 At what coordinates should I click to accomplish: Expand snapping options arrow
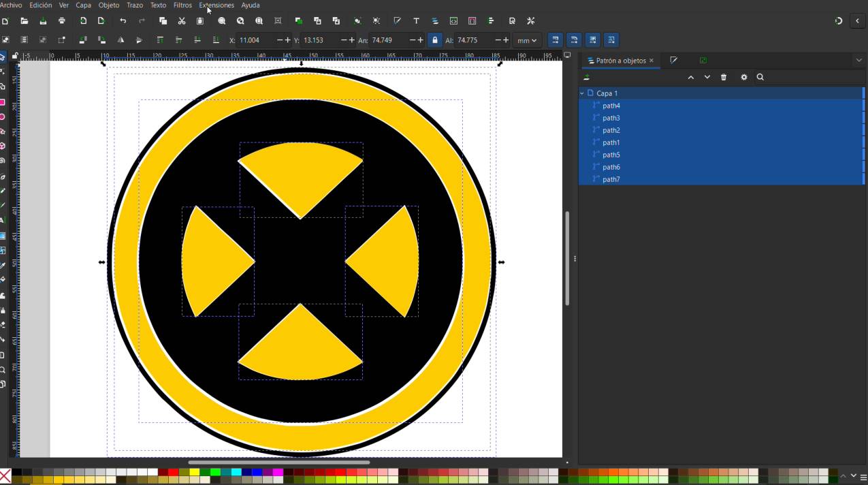(x=857, y=21)
